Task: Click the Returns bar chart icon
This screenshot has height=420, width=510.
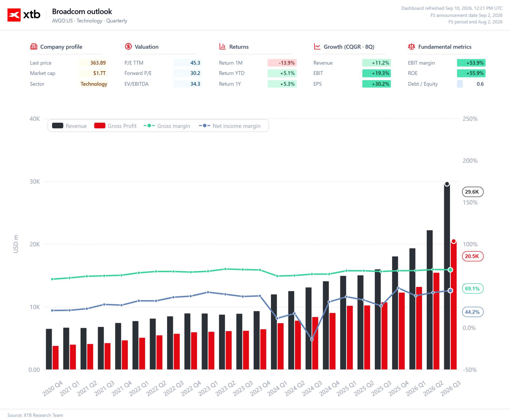Action: [x=223, y=47]
